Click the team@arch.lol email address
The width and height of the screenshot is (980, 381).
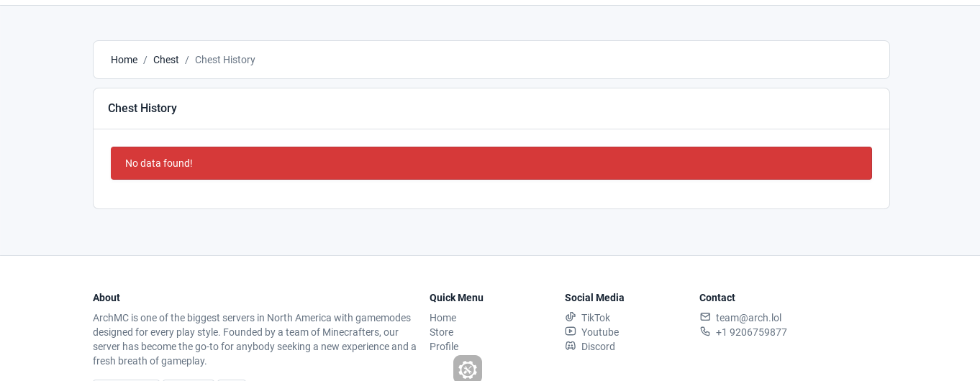[748, 318]
